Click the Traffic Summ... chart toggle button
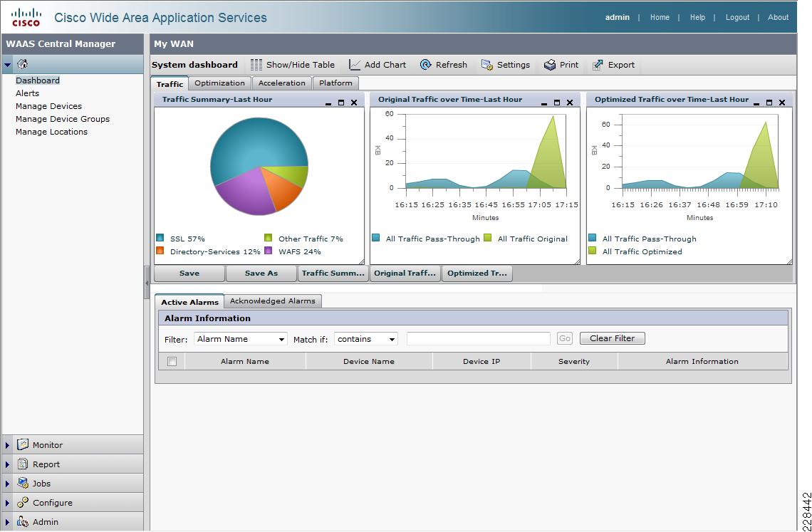Screen dimensions: 812x532 333,273
